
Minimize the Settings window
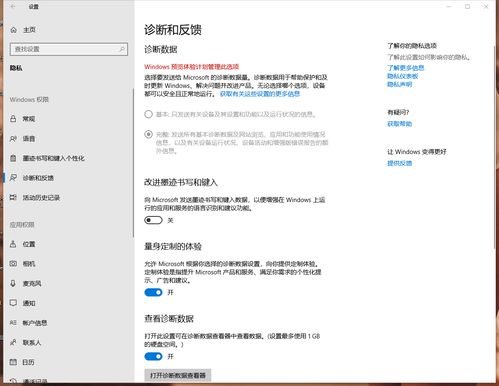449,6
